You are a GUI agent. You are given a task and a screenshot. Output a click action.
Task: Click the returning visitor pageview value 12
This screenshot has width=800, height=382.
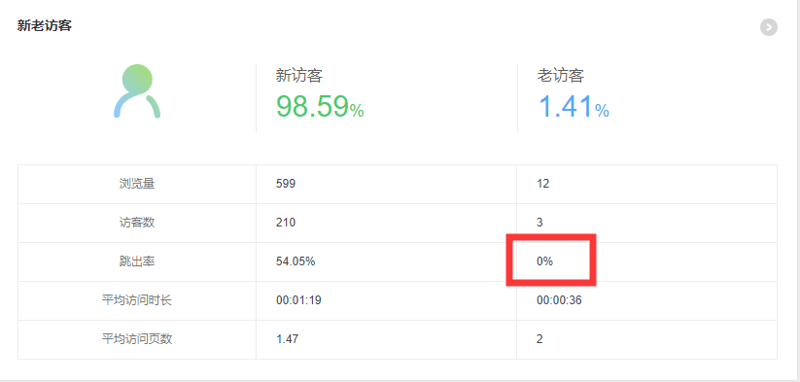pyautogui.click(x=543, y=184)
